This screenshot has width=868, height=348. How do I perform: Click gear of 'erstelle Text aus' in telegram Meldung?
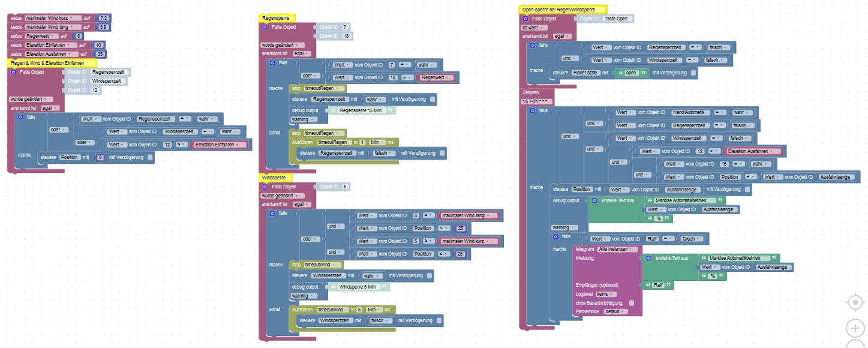648,258
